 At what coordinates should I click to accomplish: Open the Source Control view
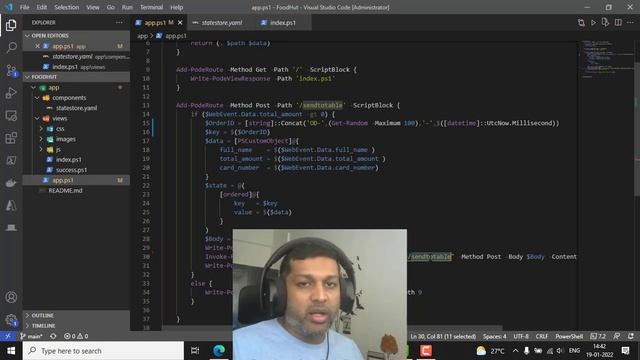pos(11,70)
